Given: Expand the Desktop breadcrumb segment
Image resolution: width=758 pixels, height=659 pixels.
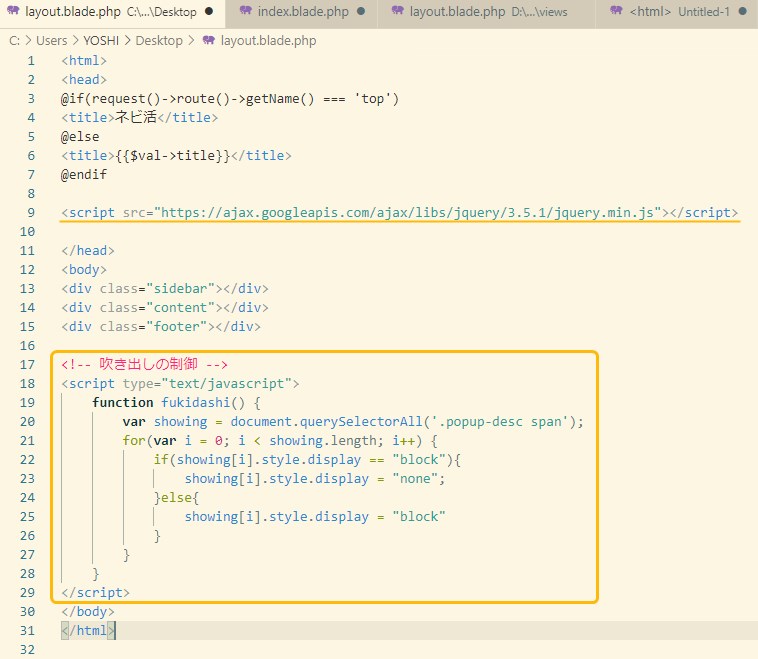Looking at the screenshot, I should [159, 41].
